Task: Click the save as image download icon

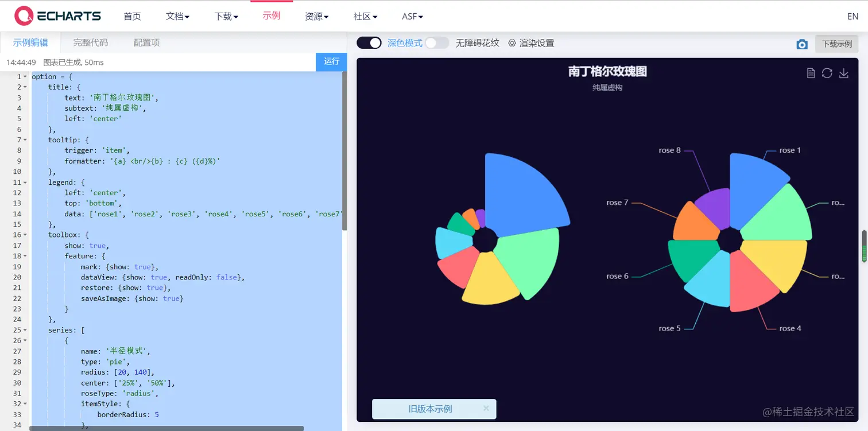Action: click(x=843, y=73)
